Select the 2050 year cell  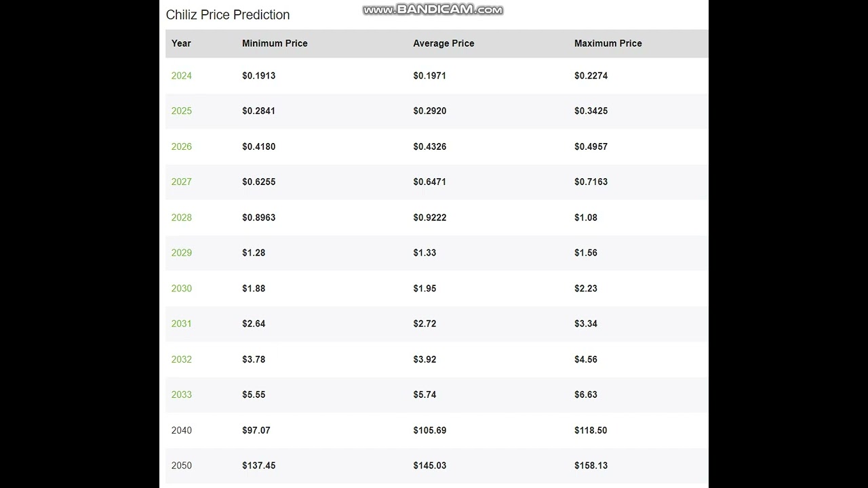click(181, 466)
